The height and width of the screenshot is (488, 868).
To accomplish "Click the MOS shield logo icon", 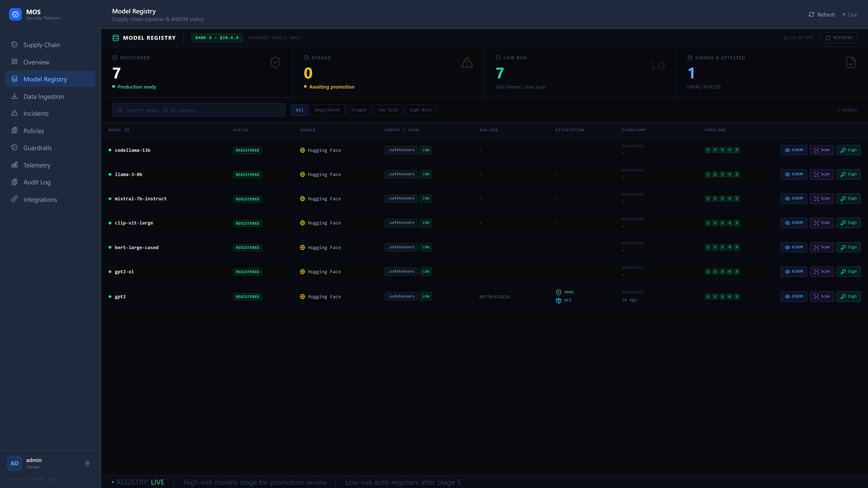I will tap(15, 15).
